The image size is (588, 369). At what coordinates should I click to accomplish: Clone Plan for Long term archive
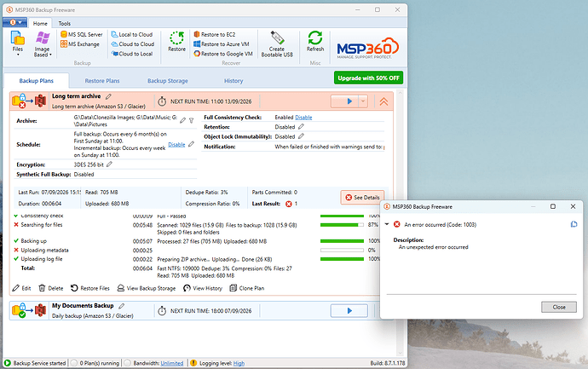click(x=247, y=288)
